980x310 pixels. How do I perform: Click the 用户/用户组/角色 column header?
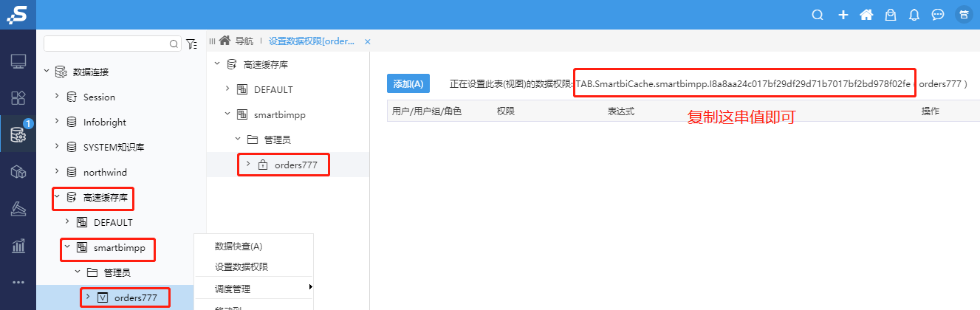426,111
